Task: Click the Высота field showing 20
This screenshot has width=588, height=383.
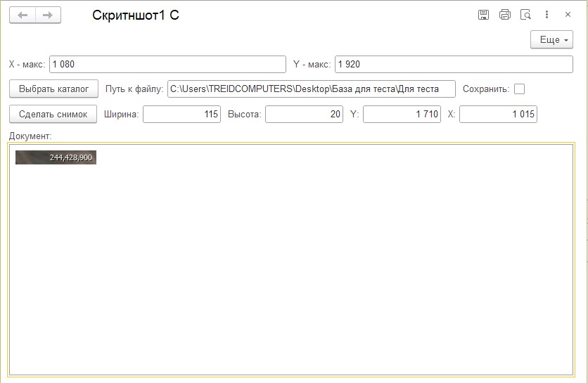Action: point(304,115)
